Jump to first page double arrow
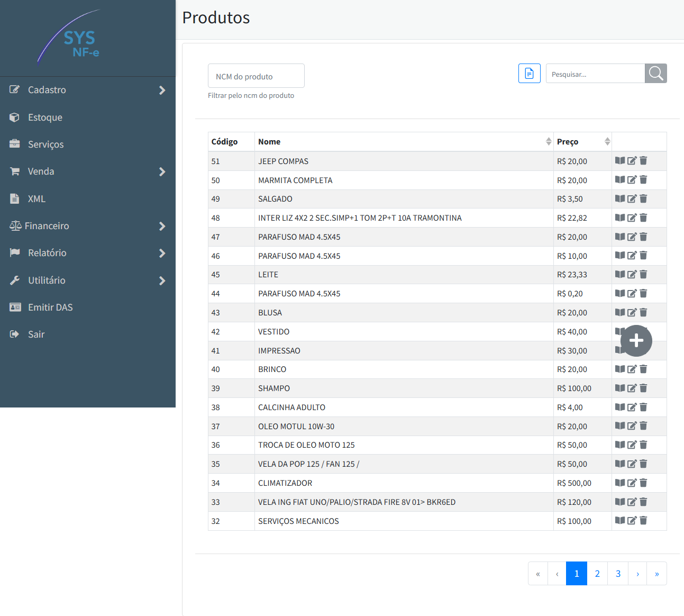The height and width of the screenshot is (616, 684). [x=538, y=574]
